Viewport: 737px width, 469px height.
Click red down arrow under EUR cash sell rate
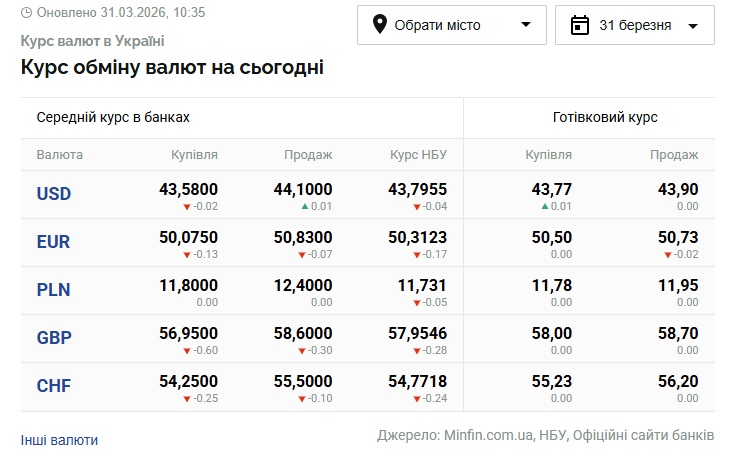pos(668,255)
